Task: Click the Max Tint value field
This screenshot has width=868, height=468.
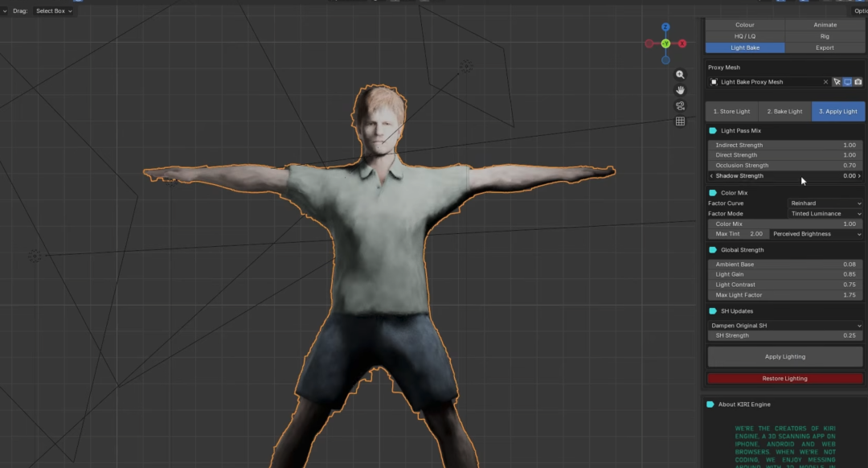Action: point(739,234)
